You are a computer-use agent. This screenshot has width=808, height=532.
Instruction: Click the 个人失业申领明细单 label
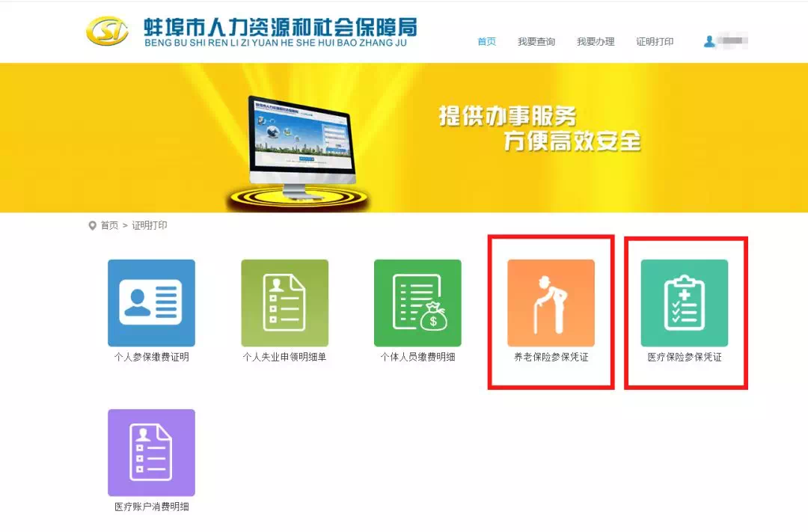click(x=284, y=357)
